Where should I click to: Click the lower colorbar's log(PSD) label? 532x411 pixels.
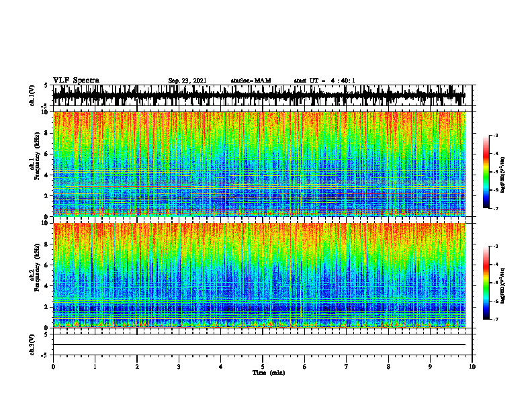tap(503, 286)
